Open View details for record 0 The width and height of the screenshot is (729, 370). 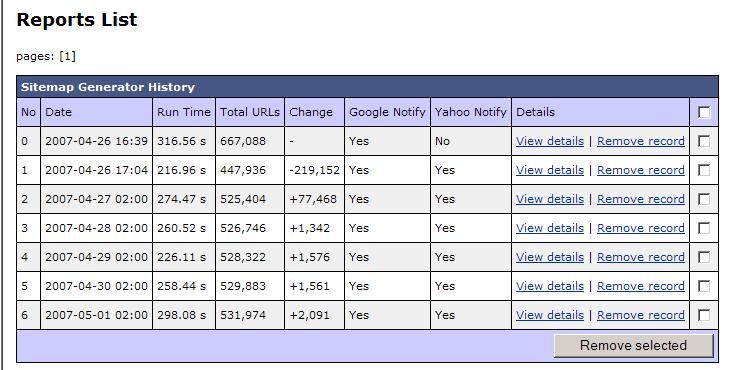550,141
